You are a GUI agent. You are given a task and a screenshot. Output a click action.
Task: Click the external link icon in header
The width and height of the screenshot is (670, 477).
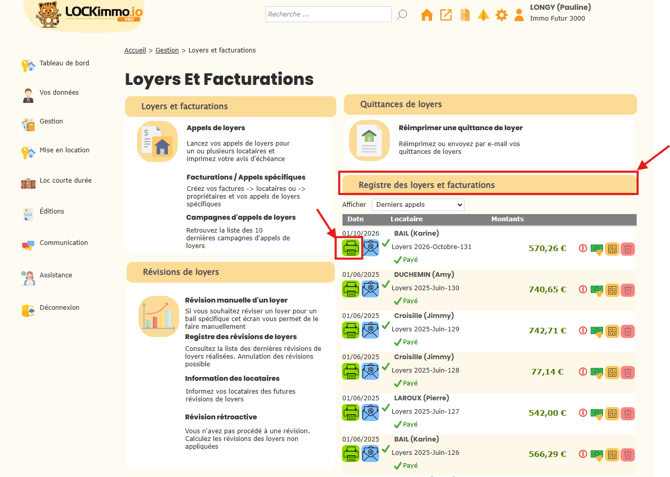[x=446, y=15]
